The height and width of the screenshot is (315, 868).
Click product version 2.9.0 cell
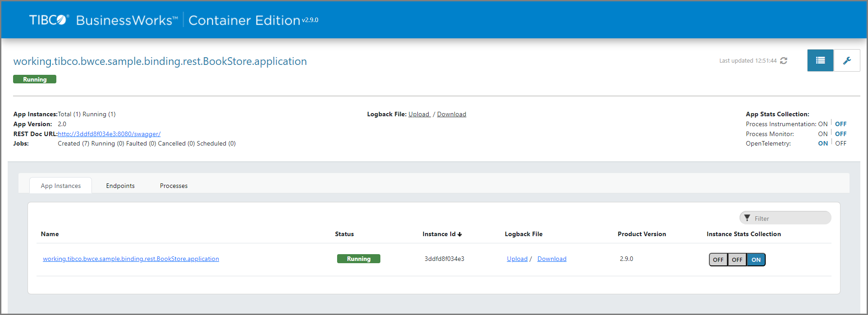tap(626, 259)
